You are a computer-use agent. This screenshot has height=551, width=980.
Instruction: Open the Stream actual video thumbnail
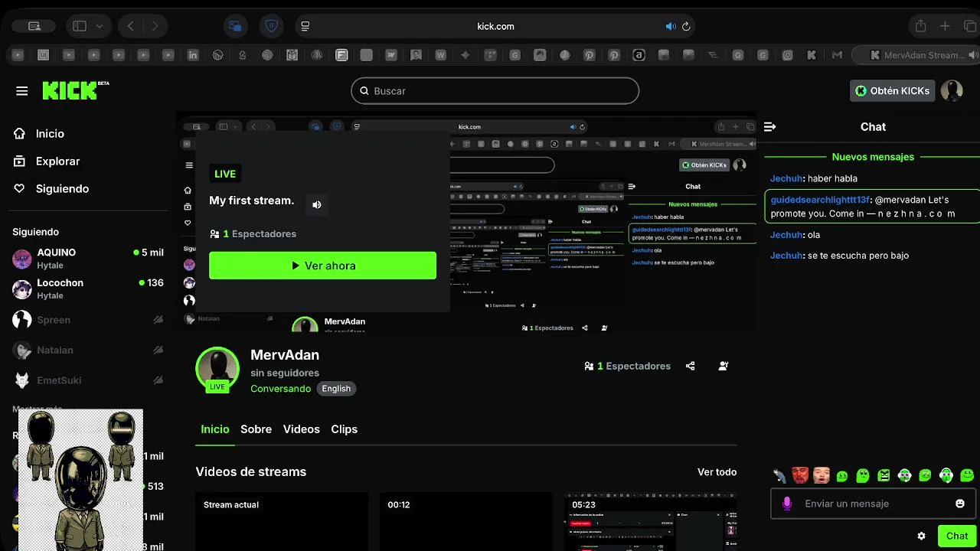pyautogui.click(x=282, y=521)
